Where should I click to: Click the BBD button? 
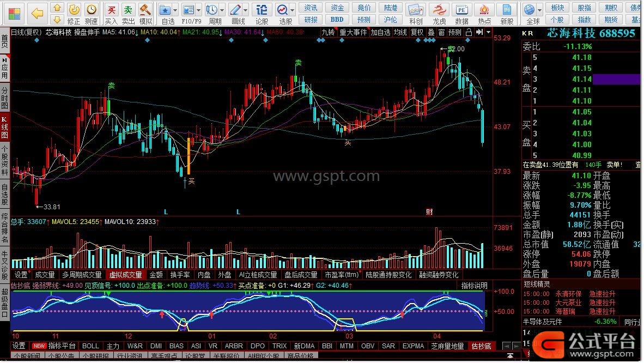[337, 19]
